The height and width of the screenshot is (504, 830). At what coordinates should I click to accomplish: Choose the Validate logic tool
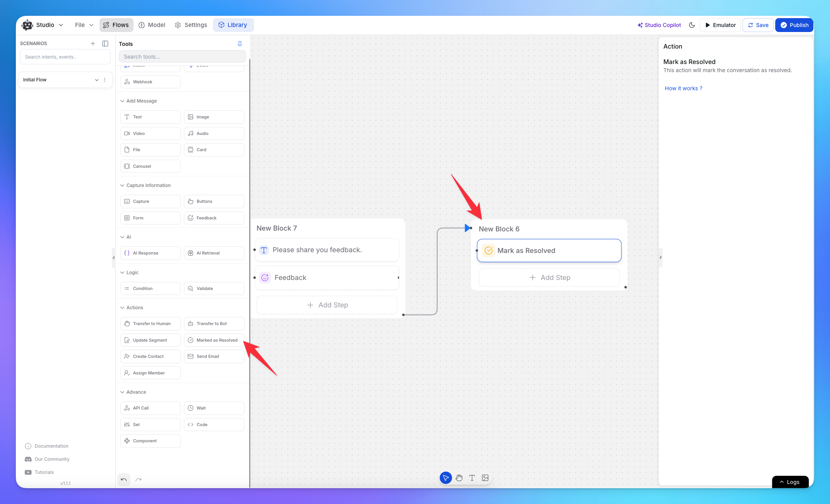pyautogui.click(x=214, y=288)
